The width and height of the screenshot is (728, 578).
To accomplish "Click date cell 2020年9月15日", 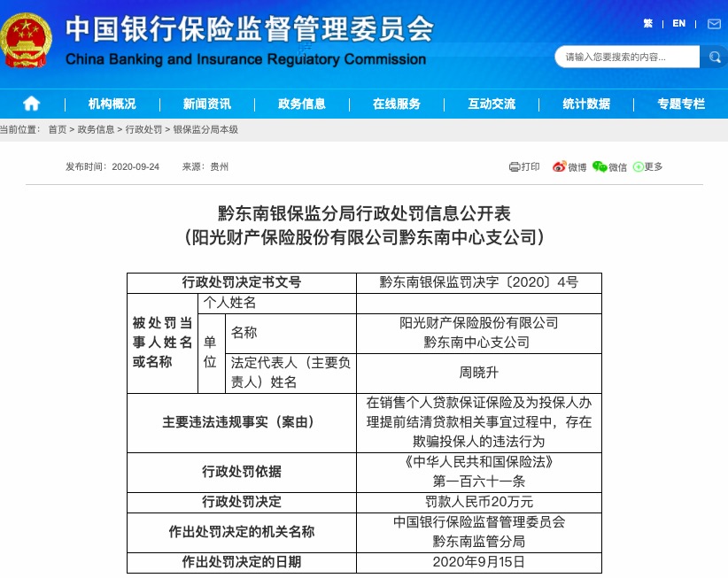I will (x=478, y=562).
